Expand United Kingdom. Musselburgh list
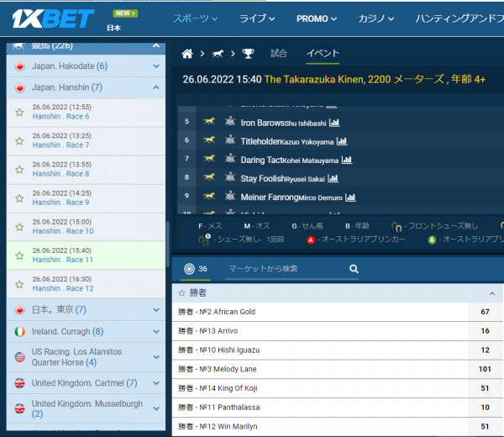 click(x=156, y=408)
